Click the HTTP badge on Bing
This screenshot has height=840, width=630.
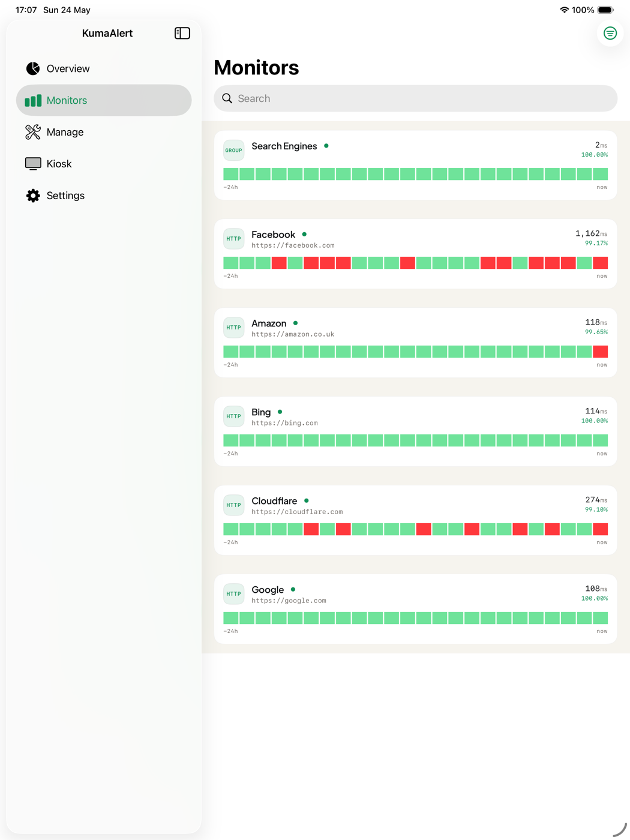(234, 416)
